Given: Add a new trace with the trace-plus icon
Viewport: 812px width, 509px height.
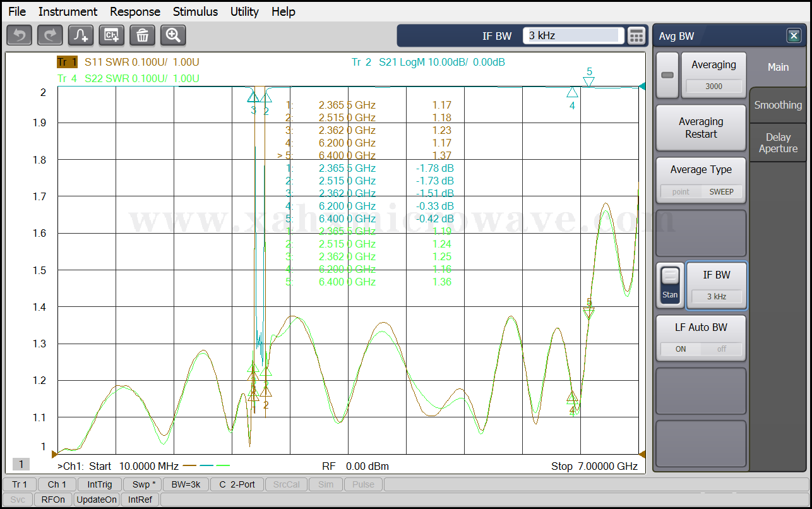Looking at the screenshot, I should pos(81,35).
